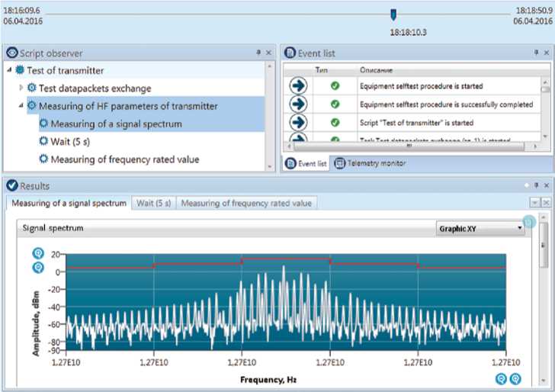Click lower zoom icon beside the amplitude axis

pos(37,267)
